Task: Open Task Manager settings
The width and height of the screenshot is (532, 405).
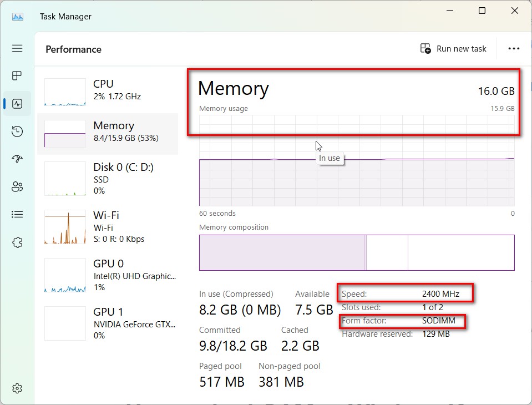Action: click(x=17, y=388)
